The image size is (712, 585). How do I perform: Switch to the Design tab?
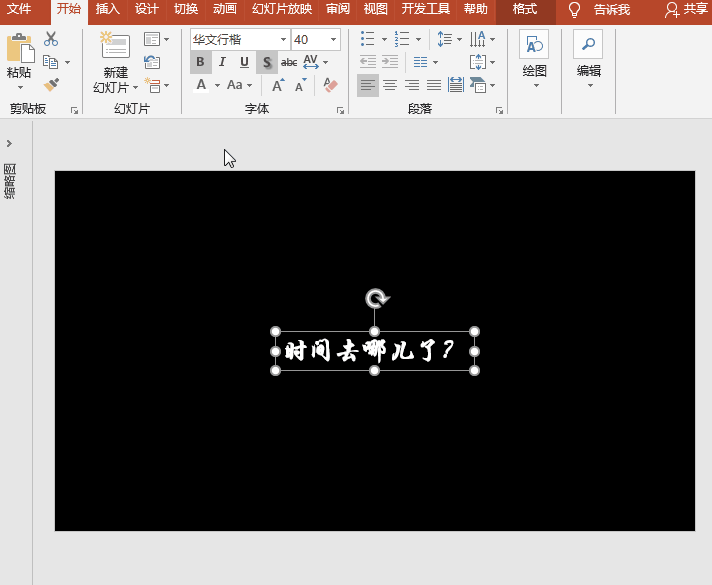[x=147, y=9]
